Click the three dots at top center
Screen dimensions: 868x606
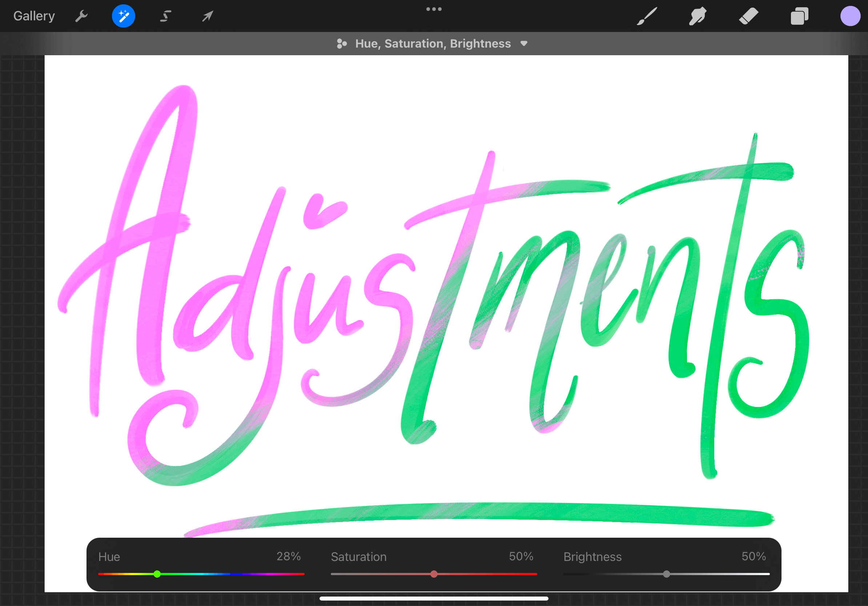pyautogui.click(x=434, y=9)
